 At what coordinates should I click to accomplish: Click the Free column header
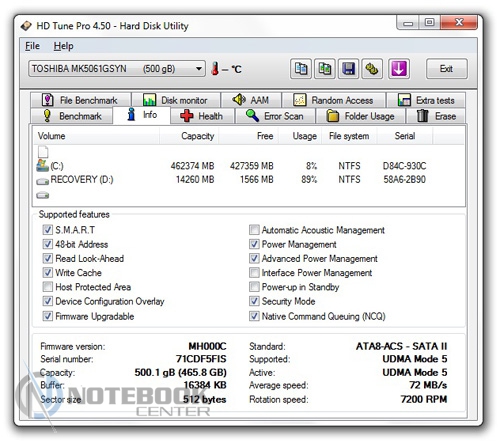point(248,136)
